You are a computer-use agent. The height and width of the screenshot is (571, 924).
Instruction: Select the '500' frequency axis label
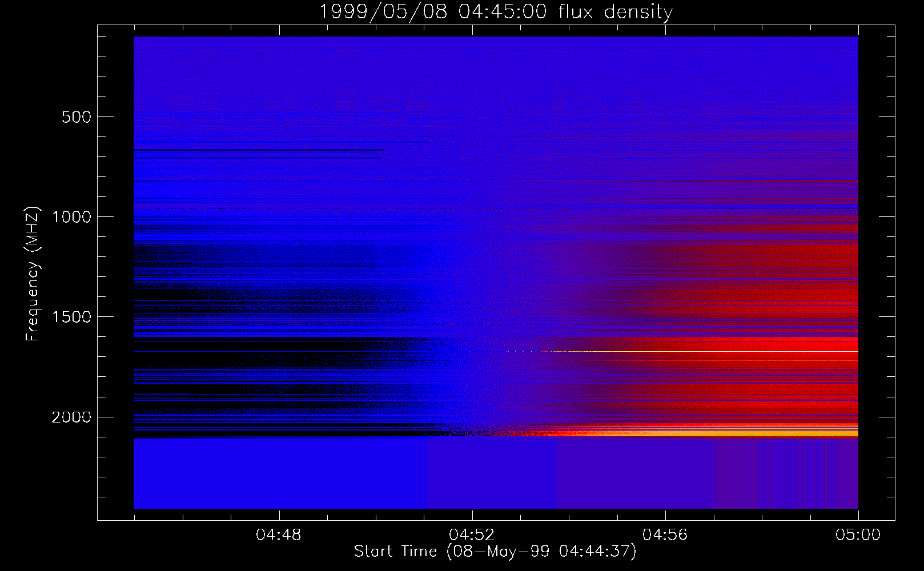coord(77,117)
